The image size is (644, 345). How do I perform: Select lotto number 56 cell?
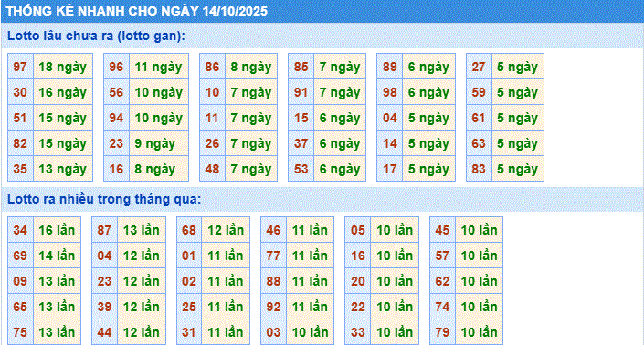116,92
